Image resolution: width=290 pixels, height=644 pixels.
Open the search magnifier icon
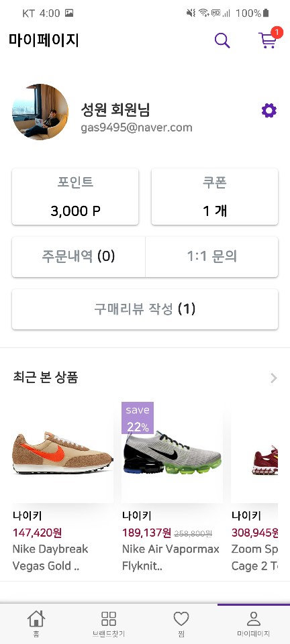222,41
